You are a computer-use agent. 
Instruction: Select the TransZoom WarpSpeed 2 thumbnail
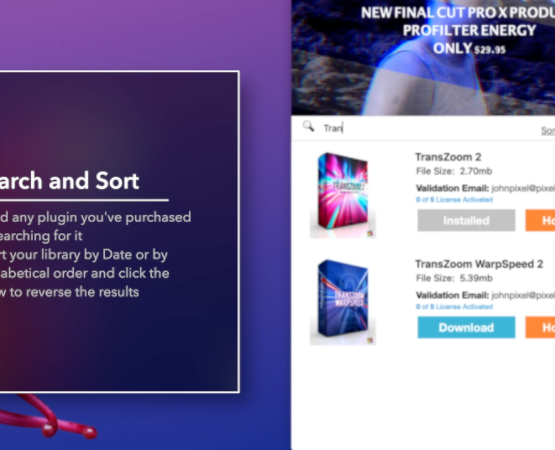342,302
